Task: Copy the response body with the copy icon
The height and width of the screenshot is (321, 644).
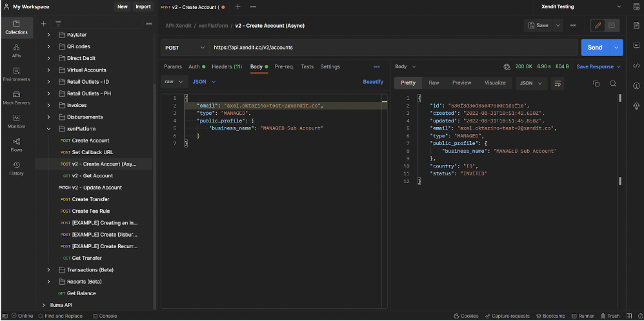Action: coord(596,83)
